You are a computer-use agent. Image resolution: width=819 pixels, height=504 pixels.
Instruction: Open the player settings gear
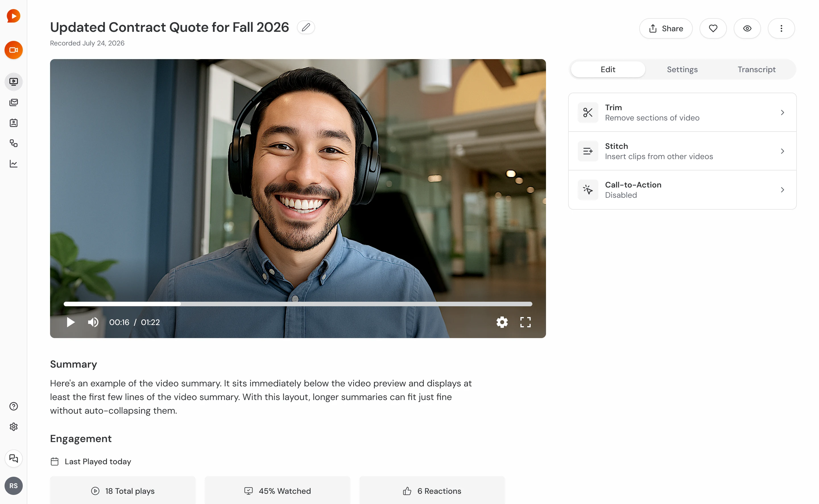point(502,322)
